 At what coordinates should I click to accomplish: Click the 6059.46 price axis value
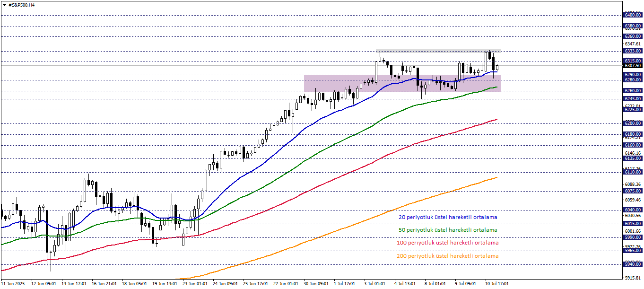tap(633, 200)
